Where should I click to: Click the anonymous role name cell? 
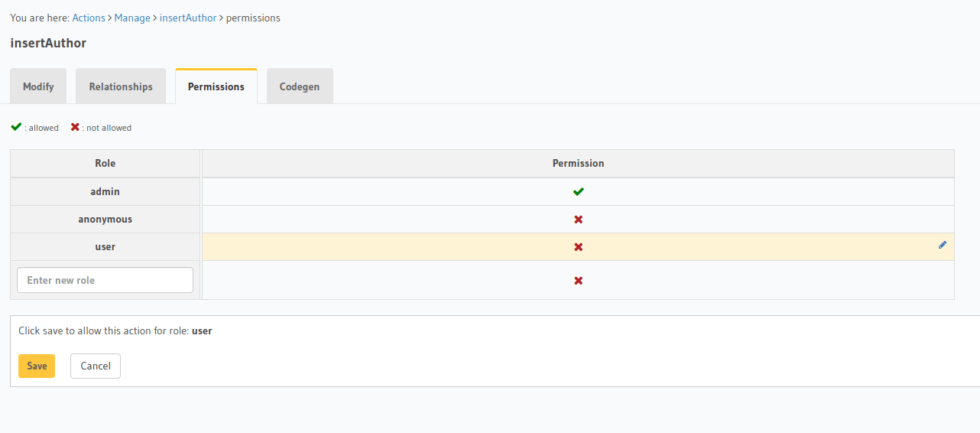[105, 220]
